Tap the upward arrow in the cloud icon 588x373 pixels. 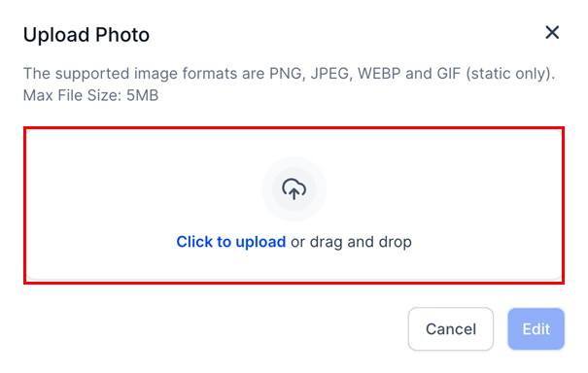pos(294,192)
